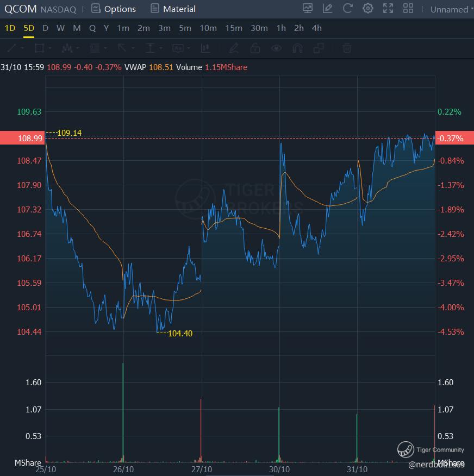The height and width of the screenshot is (476, 474).
Task: Click the -0.37% red percent label
Action: coord(454,138)
